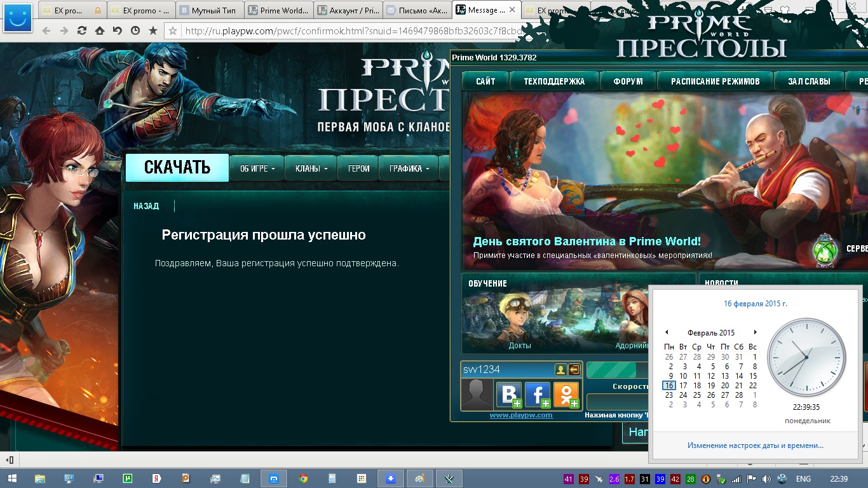Switch to the Prime World... browser tab

pos(278,10)
